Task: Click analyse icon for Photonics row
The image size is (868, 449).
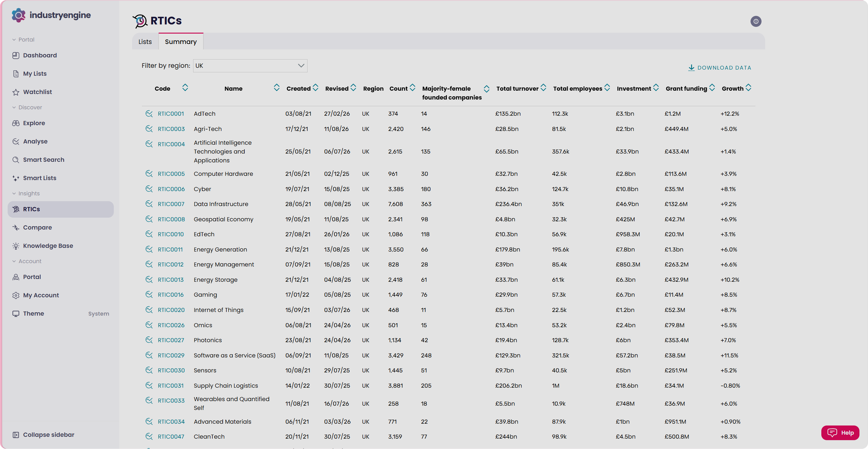Action: (149, 340)
